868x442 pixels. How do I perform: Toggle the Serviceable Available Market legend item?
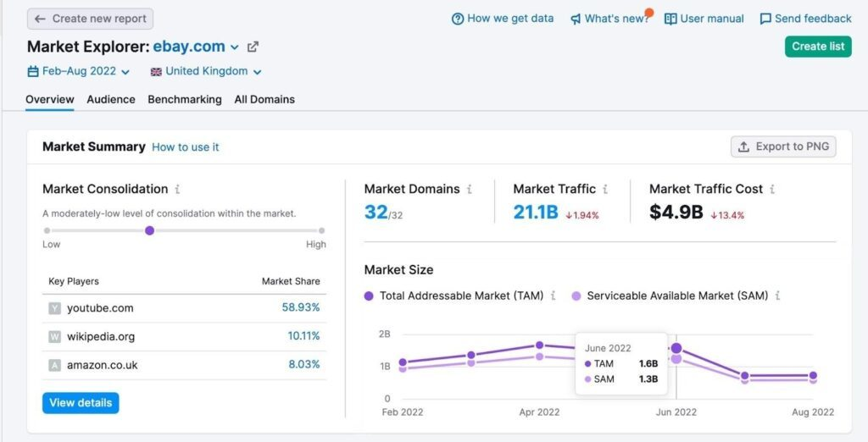point(670,296)
